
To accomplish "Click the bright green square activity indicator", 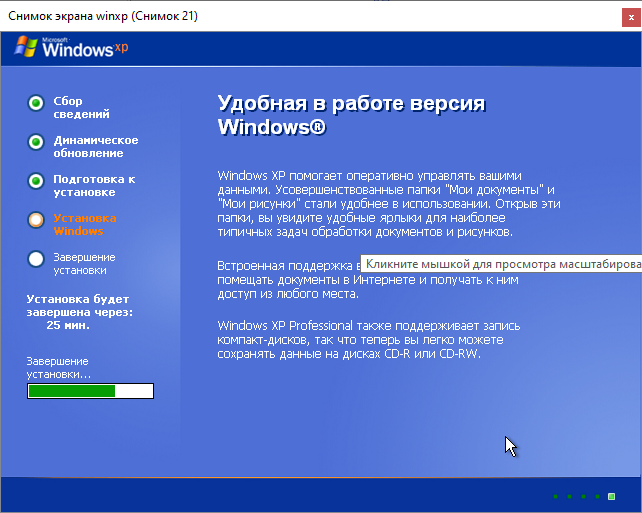I will click(611, 497).
